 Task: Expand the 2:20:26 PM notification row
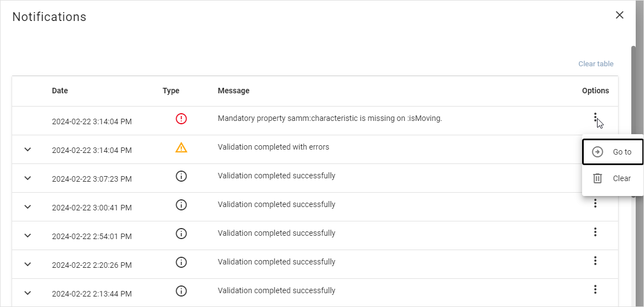28,264
